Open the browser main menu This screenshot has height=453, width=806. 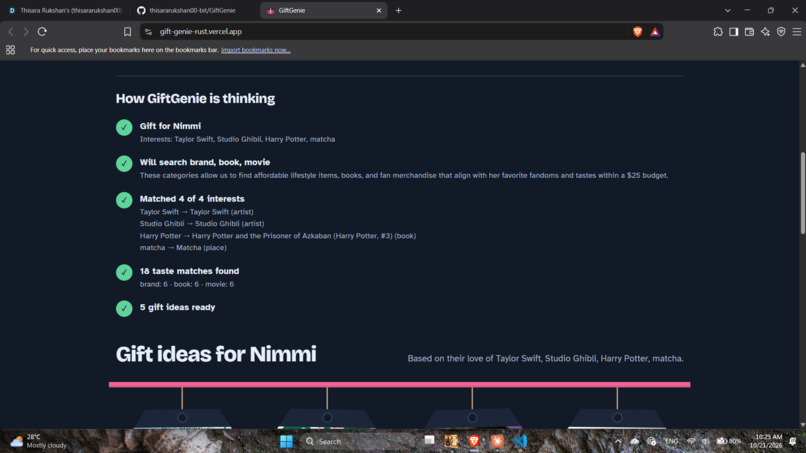click(x=797, y=32)
